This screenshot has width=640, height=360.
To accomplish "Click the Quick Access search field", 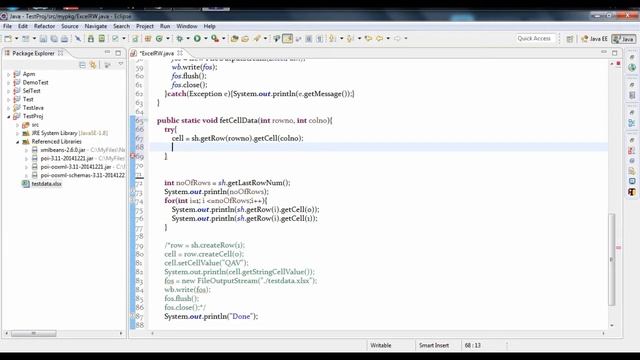I will pos(536,38).
